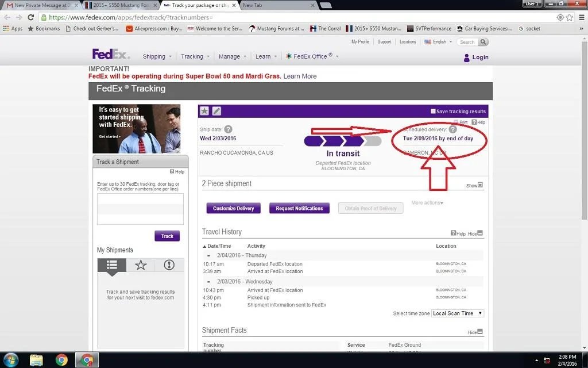Show the 2 Piece shipment details
The height and width of the screenshot is (368, 588).
(475, 186)
